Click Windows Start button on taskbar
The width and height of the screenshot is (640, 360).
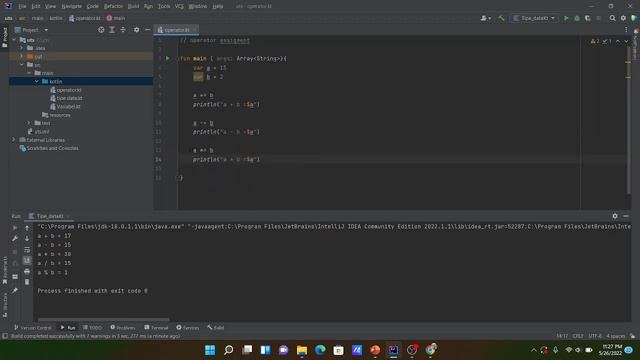[x=210, y=350]
